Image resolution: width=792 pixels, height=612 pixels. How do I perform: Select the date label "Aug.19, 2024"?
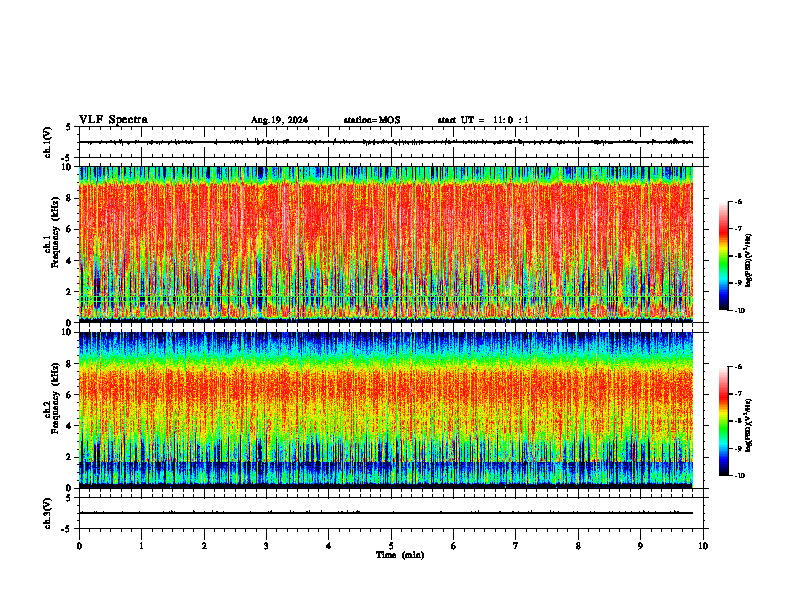pyautogui.click(x=279, y=120)
